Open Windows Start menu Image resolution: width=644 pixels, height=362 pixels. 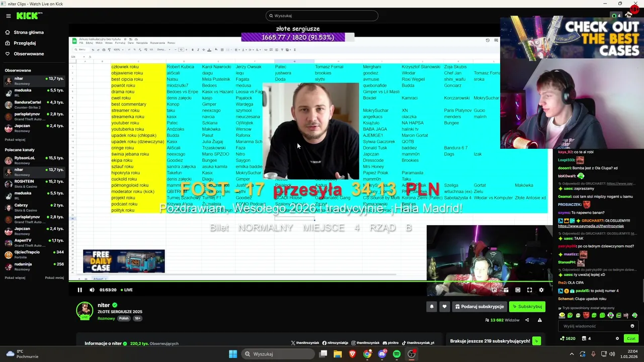pos(233,354)
